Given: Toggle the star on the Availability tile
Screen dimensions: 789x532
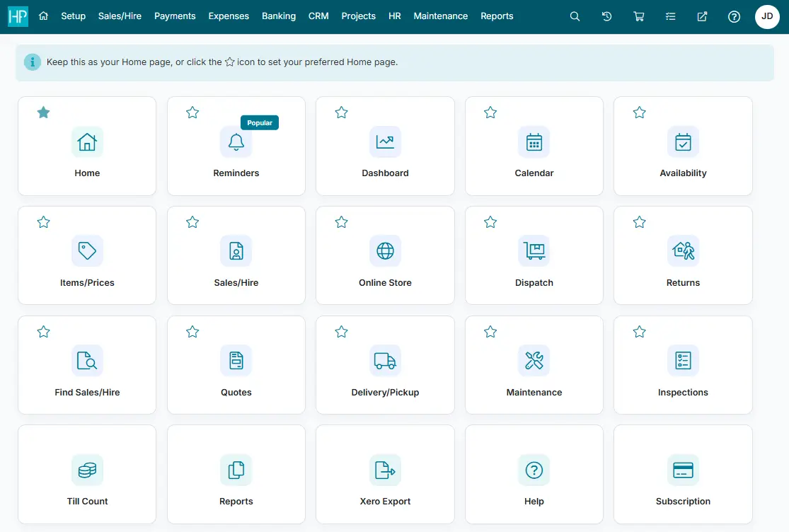Looking at the screenshot, I should tap(639, 112).
